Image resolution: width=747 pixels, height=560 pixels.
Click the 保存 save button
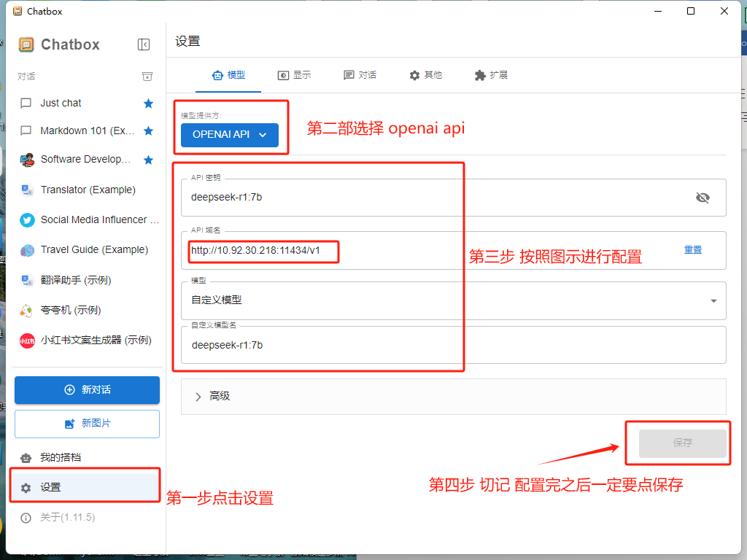point(682,443)
